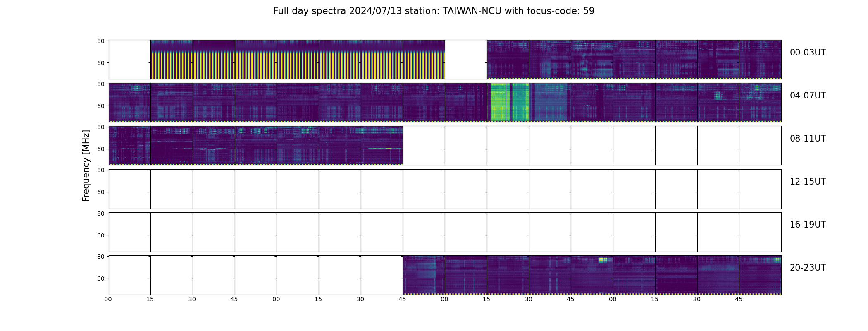Screen dimensions: 868x331
Task: Click the 'Frequency [MHz]' axis label
Action: (x=86, y=165)
